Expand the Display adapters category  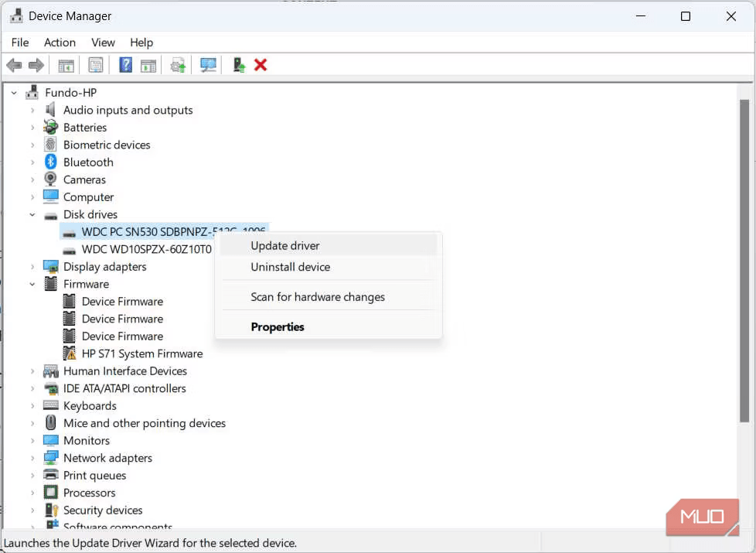pyautogui.click(x=32, y=267)
